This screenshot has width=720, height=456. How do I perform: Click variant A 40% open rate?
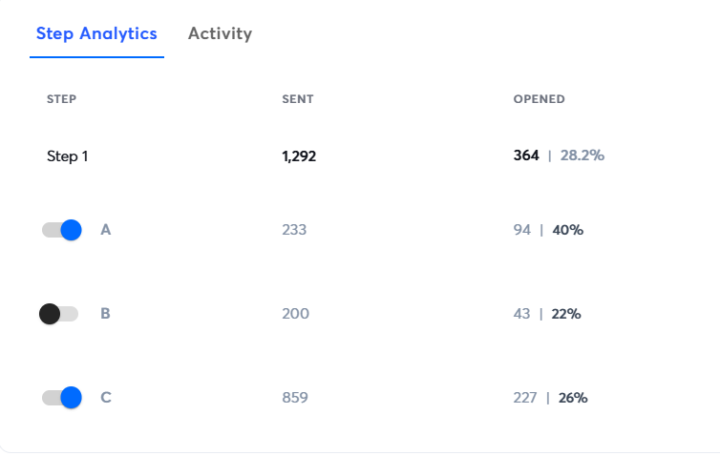click(x=568, y=230)
